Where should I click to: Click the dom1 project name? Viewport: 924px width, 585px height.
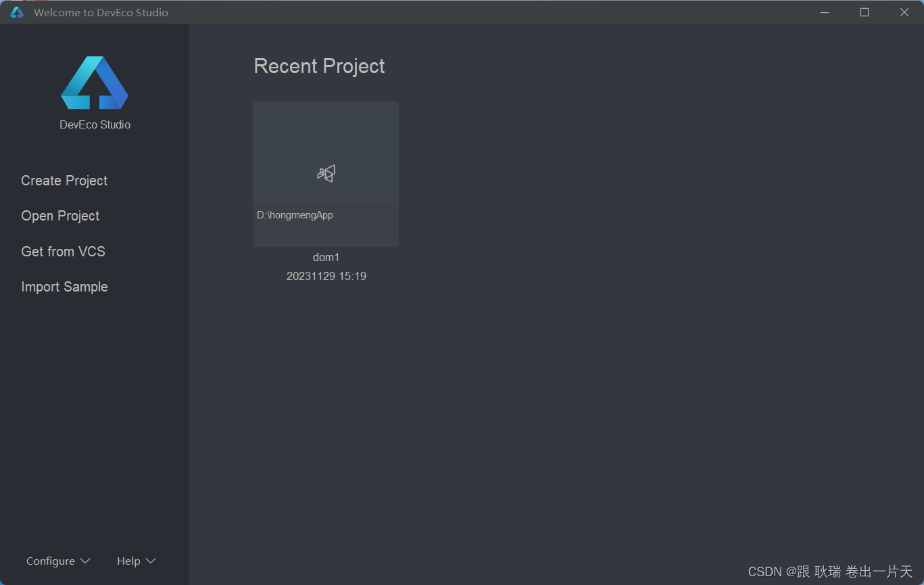pos(326,258)
